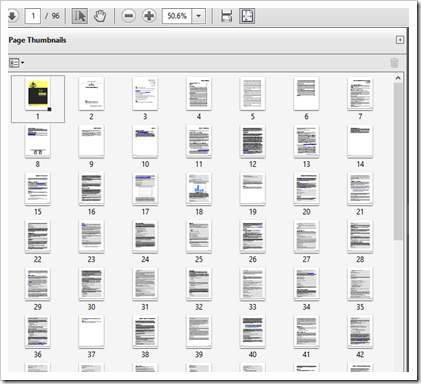Zoom in with the plus button

(x=149, y=16)
